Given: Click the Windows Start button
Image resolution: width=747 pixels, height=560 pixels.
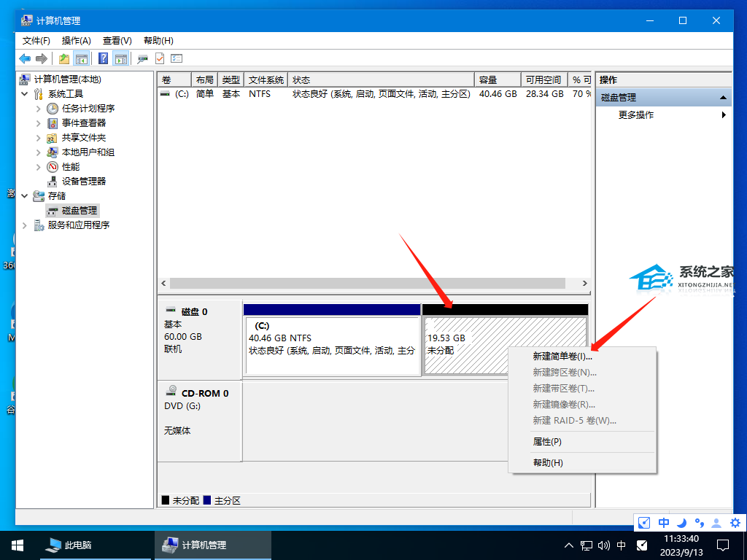Looking at the screenshot, I should (x=17, y=545).
